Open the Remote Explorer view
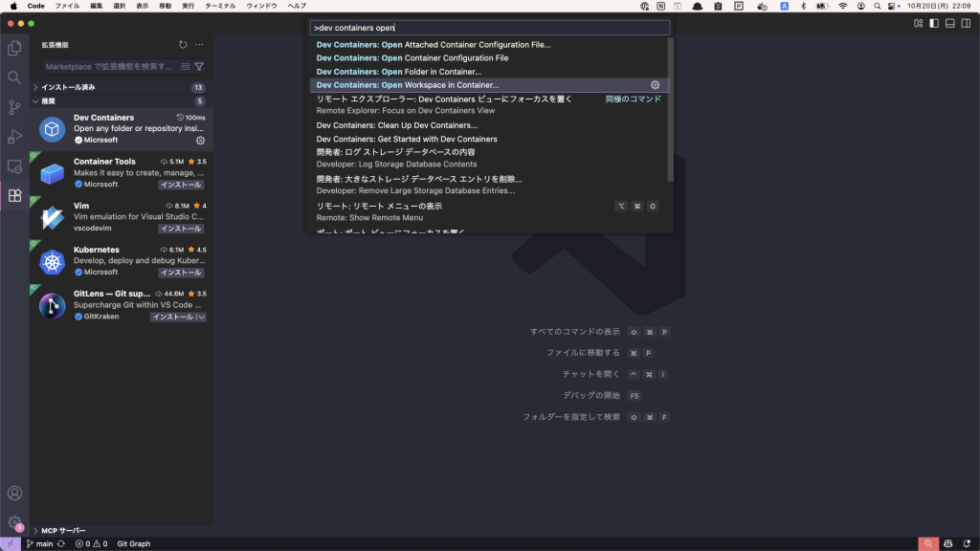The image size is (980, 551). [14, 166]
